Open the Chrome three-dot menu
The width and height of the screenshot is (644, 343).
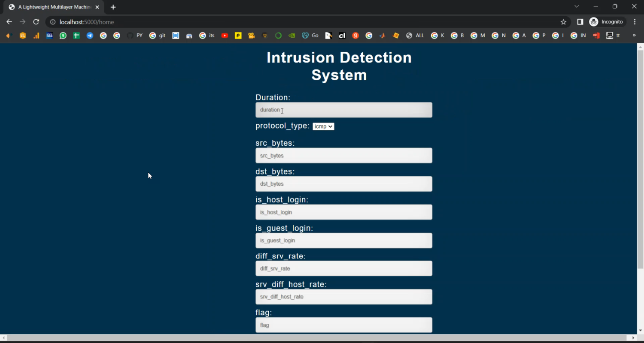click(635, 22)
